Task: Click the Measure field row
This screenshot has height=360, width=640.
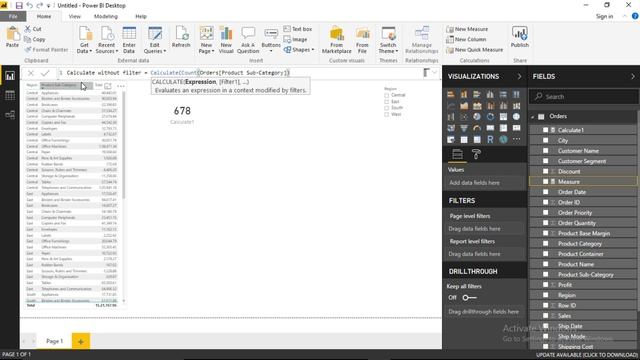Action: pos(583,181)
